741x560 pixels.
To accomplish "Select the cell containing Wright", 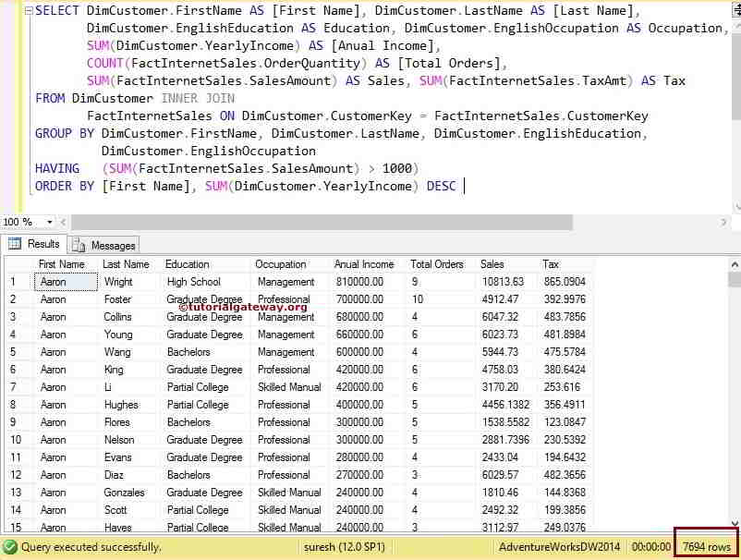I will coord(120,282).
